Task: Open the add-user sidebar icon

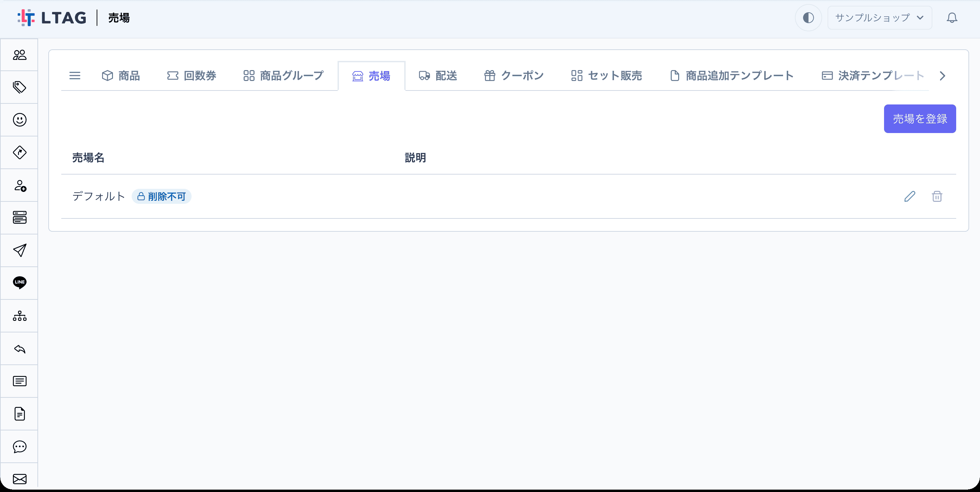Action: click(19, 185)
